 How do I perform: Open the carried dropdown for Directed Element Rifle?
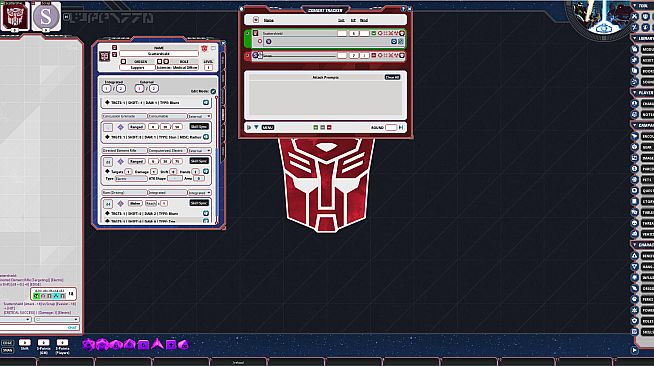(199, 150)
